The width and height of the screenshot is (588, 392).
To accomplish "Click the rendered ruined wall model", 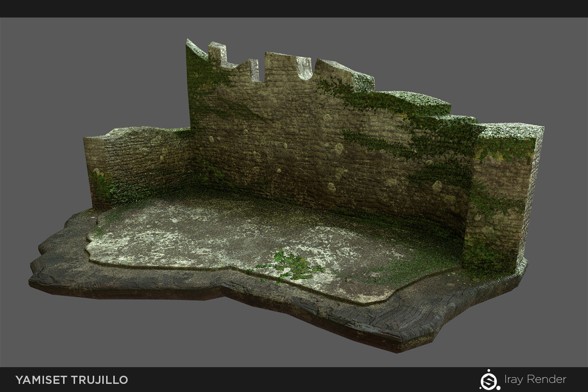I will pos(287,196).
